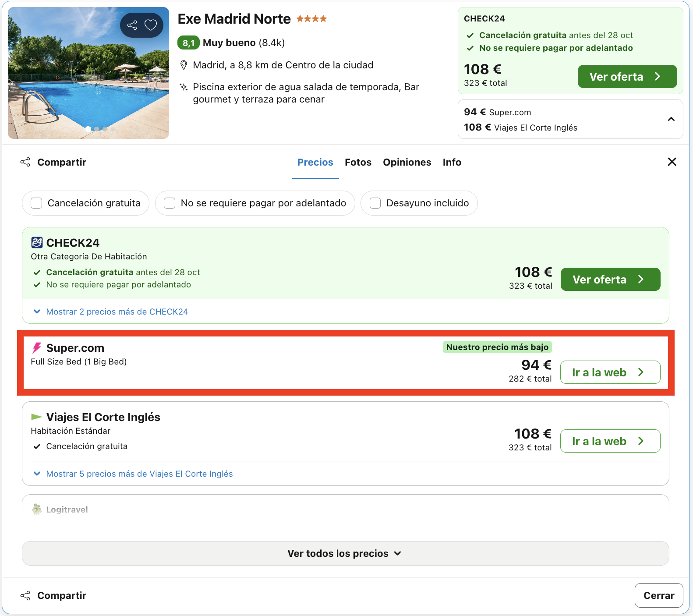Check the Desayuno incluido filter
693x616 pixels.
[x=375, y=203]
